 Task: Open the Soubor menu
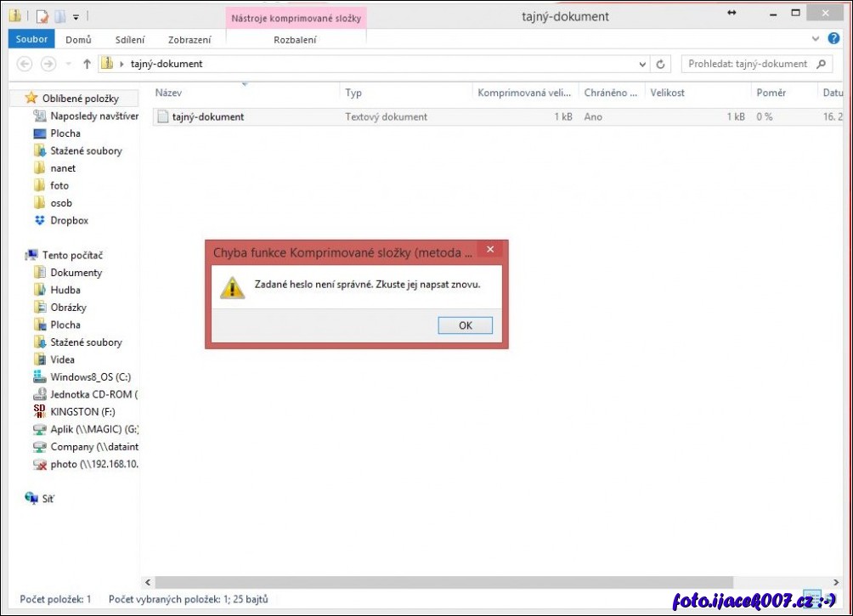(31, 39)
